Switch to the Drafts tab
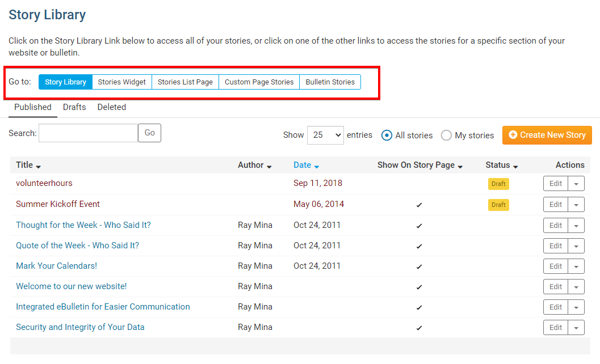600x364 pixels. [x=74, y=107]
